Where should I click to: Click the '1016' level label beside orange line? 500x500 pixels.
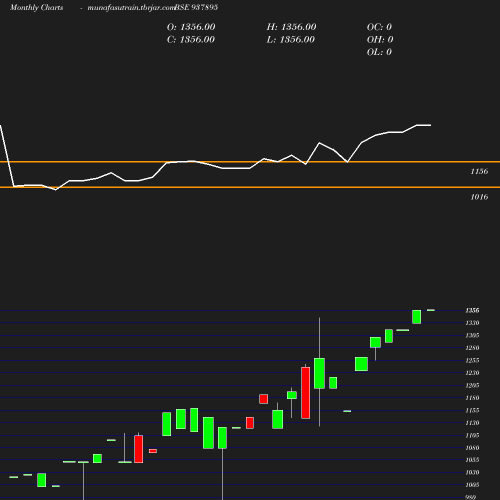tap(479, 197)
